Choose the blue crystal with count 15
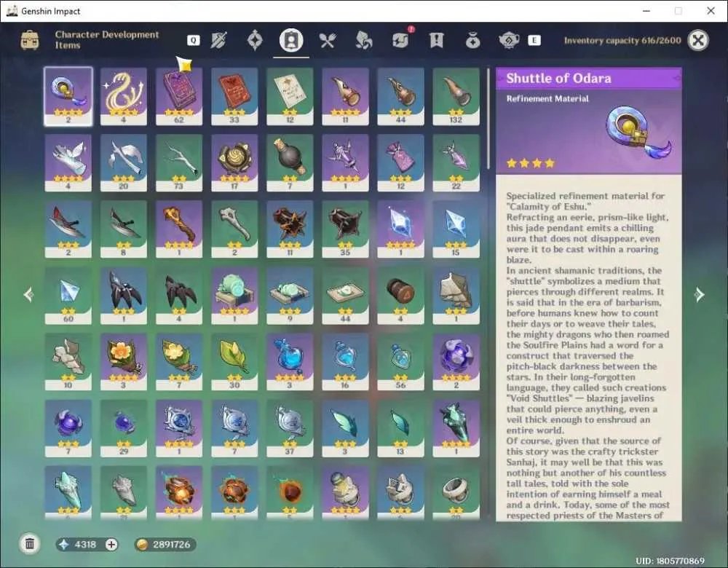The height and width of the screenshot is (568, 728). (x=456, y=229)
